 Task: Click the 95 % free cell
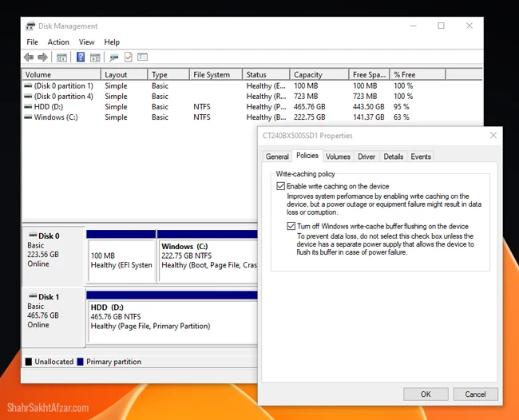[401, 107]
